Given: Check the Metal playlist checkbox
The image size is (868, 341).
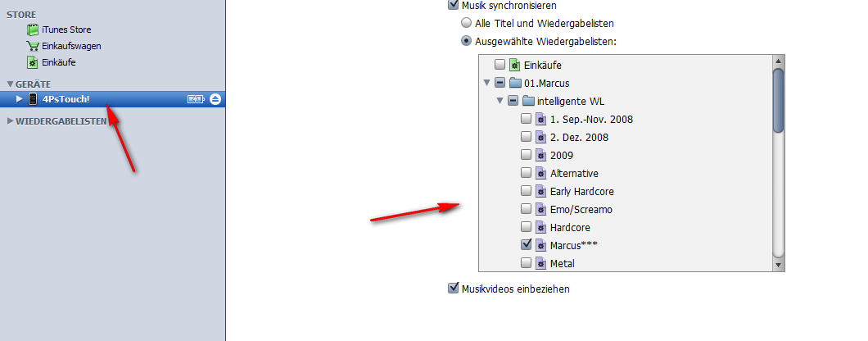Looking at the screenshot, I should 527,263.
